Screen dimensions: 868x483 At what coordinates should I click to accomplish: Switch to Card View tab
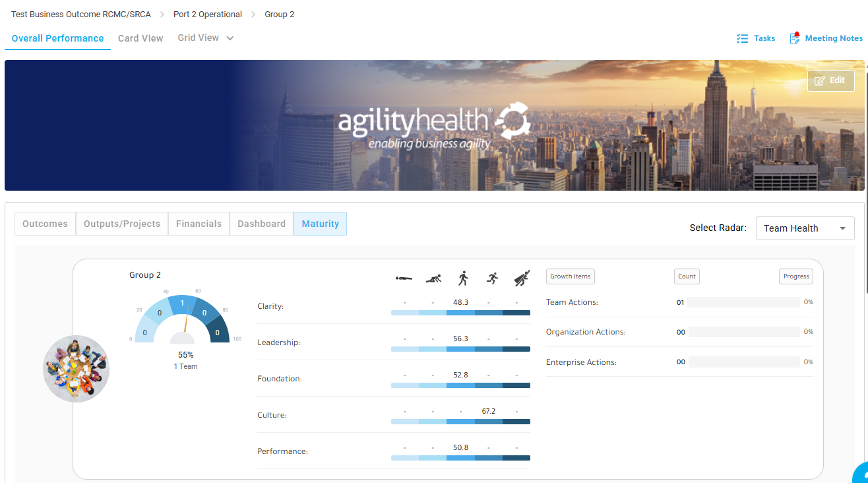point(140,38)
